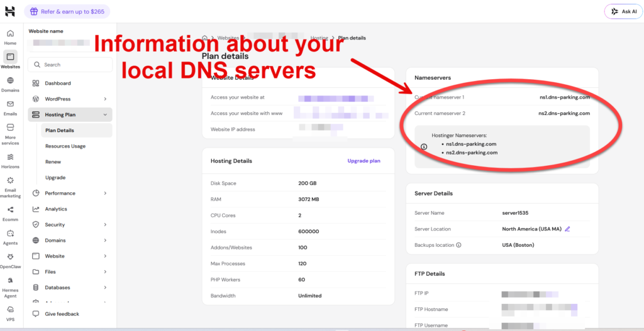
Task: Open Plan Details submenu item
Action: point(76,131)
